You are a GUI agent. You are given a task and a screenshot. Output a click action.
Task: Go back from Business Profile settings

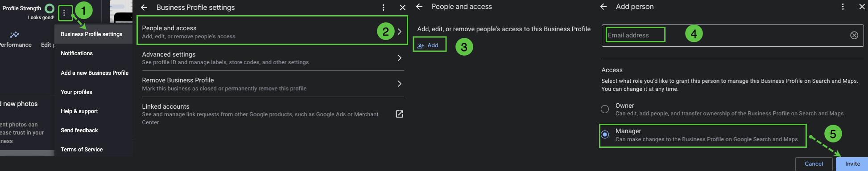pyautogui.click(x=144, y=8)
